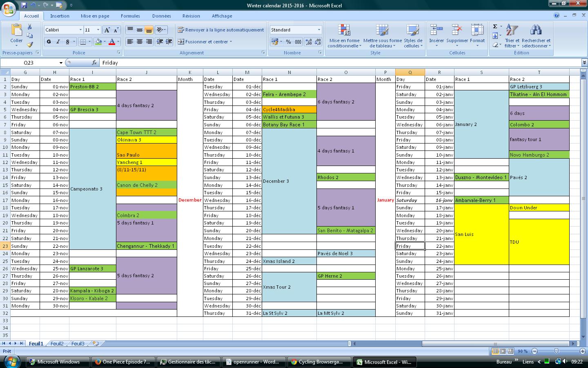Switch to the Feuil2 sheet tab
Viewport: 588px width, 368px height.
56,343
